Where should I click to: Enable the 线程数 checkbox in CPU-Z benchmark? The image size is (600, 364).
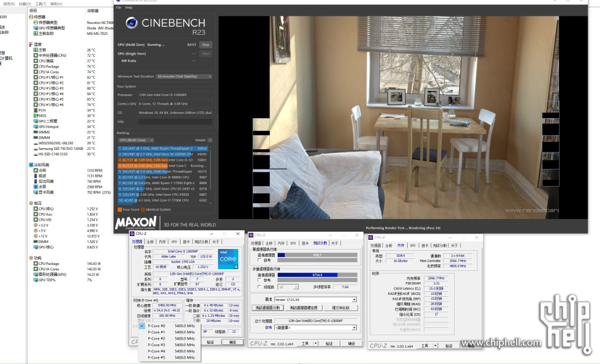coord(260,287)
